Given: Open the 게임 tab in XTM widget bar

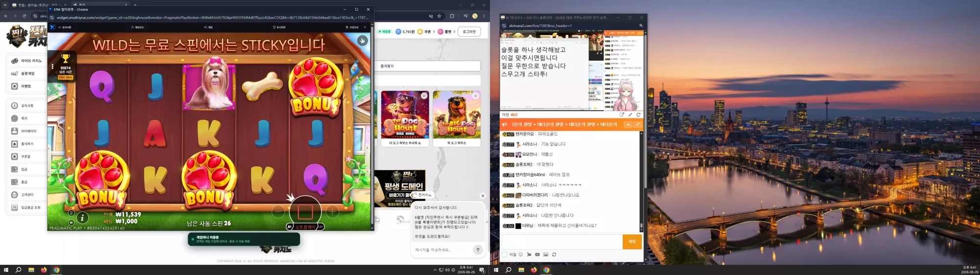Looking at the screenshot, I should coord(208,27).
